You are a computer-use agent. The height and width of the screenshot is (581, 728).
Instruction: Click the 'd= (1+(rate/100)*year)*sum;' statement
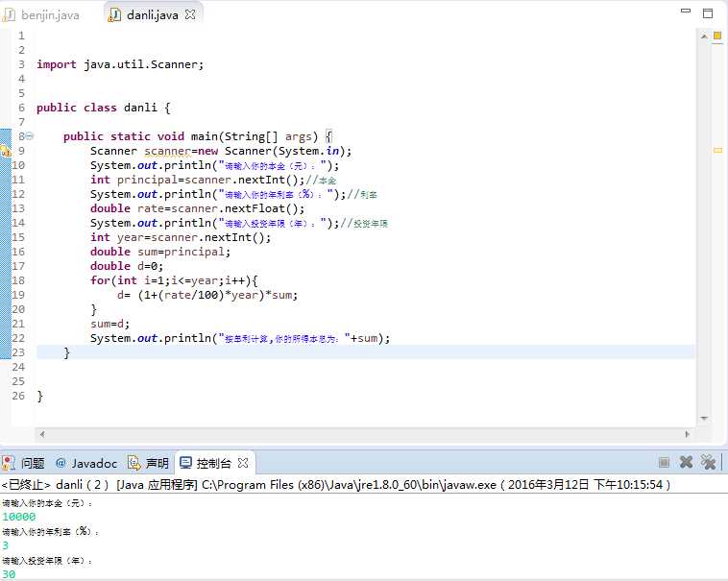click(x=207, y=295)
